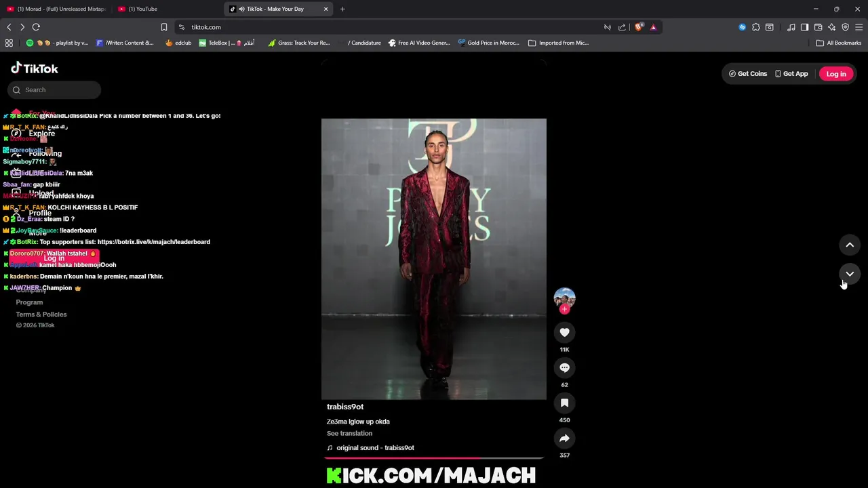Switch to the Morad Unreleased Mixtape tab

[x=56, y=9]
